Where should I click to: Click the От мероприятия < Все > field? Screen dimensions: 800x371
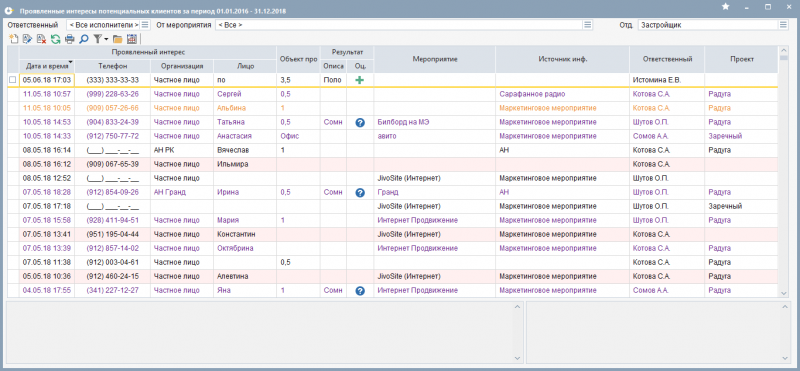point(399,24)
